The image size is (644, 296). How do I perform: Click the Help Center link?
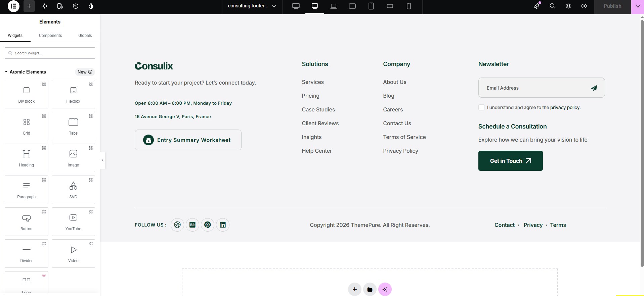pyautogui.click(x=317, y=151)
